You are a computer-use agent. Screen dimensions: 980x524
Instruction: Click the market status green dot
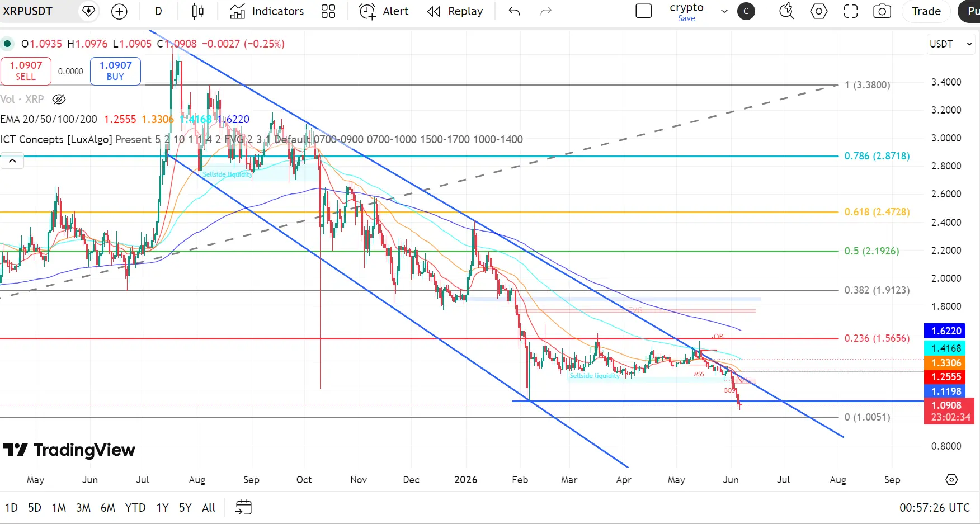(7, 44)
